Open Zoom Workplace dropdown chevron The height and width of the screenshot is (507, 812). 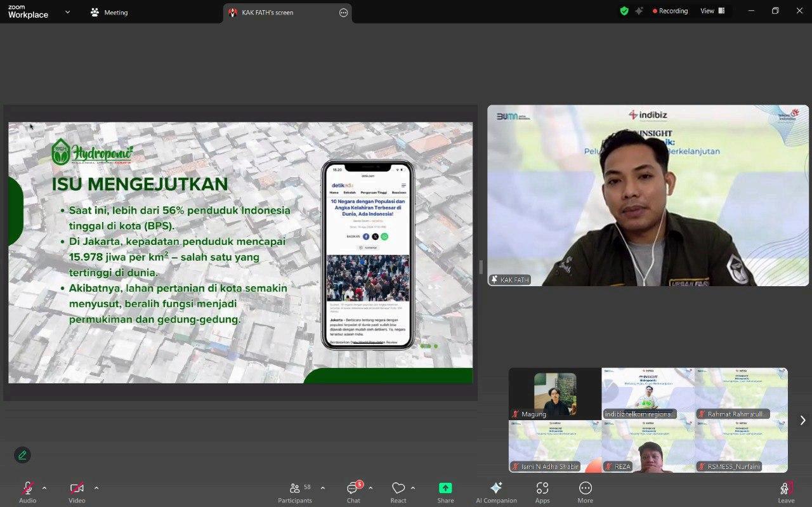click(68, 12)
